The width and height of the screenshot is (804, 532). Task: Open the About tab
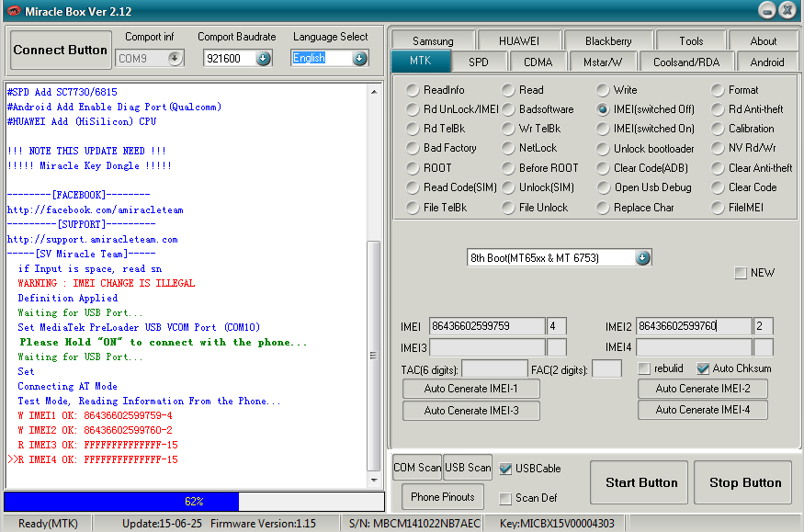point(763,40)
